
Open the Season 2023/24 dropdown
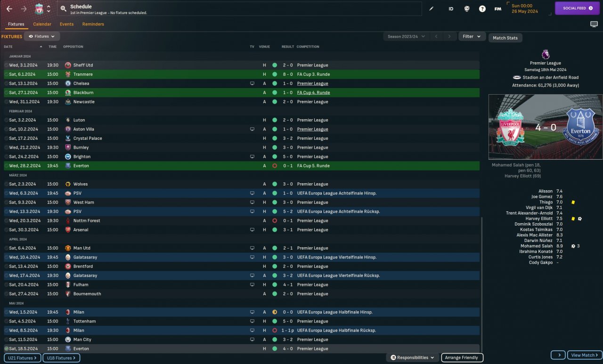[406, 36]
